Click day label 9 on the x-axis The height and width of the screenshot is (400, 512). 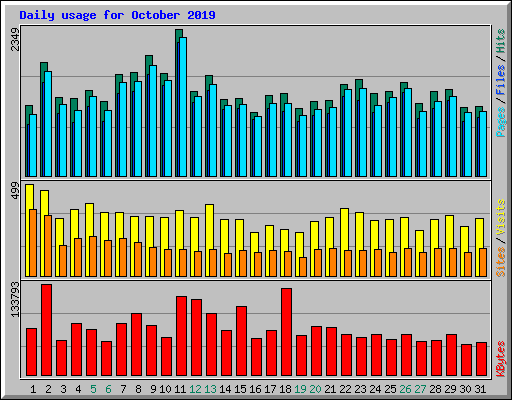point(153,389)
